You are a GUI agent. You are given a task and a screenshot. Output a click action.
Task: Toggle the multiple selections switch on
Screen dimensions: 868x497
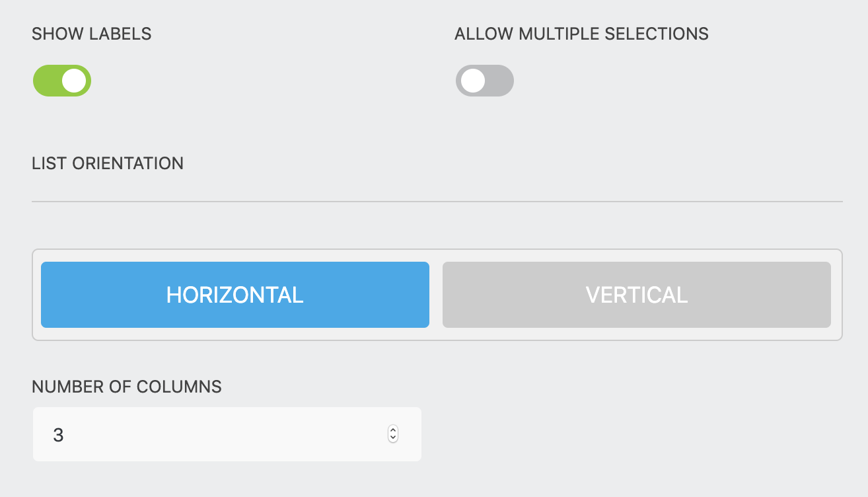pos(484,81)
